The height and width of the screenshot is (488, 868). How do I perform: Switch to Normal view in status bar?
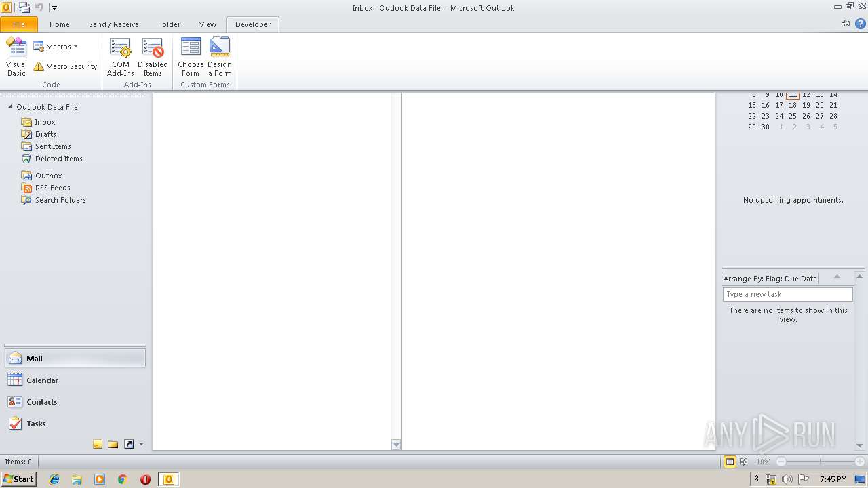730,462
